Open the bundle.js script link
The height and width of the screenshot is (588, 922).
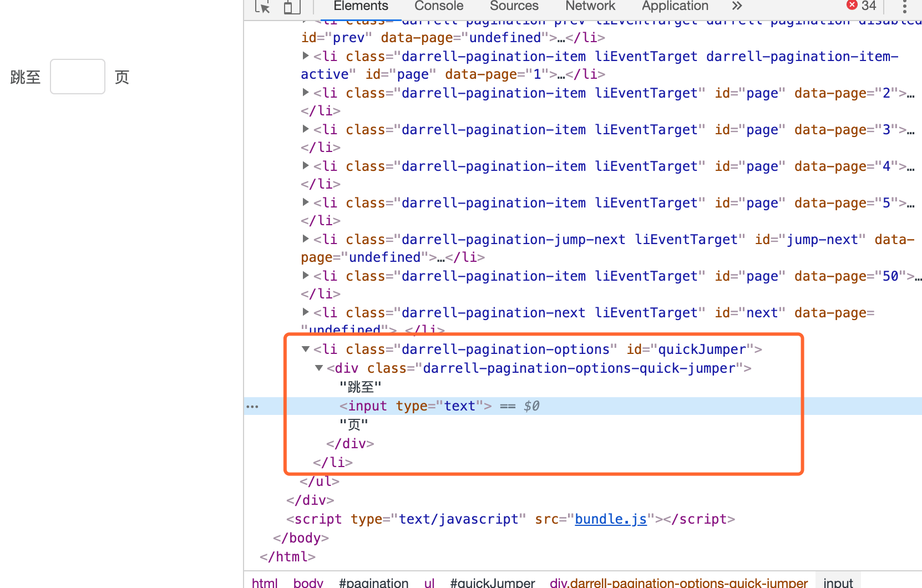coord(611,519)
